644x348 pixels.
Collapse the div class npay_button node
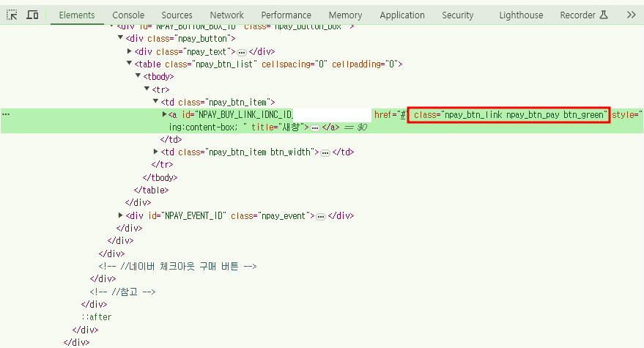pyautogui.click(x=120, y=38)
